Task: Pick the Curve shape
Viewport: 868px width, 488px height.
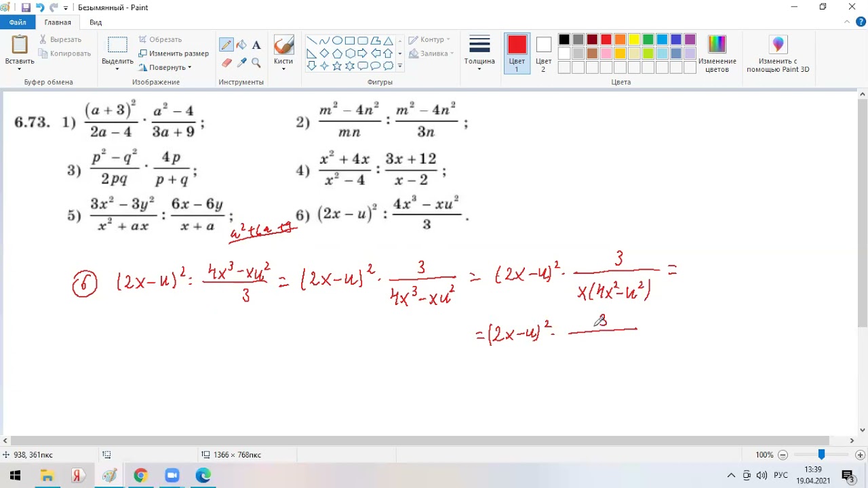Action: coord(324,41)
